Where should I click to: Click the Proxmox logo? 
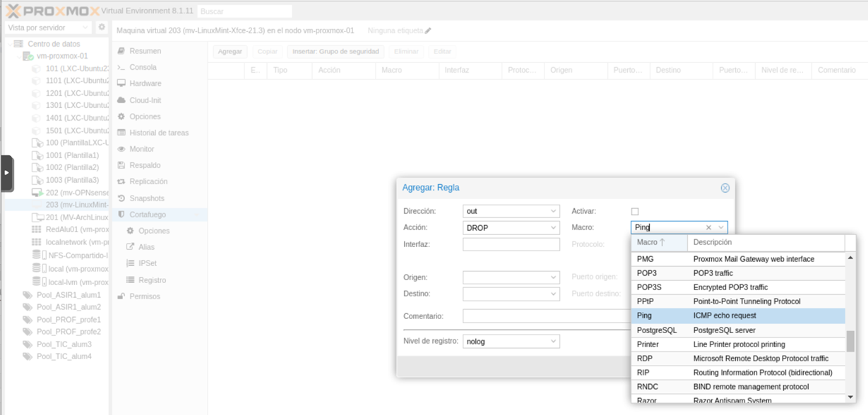point(52,11)
